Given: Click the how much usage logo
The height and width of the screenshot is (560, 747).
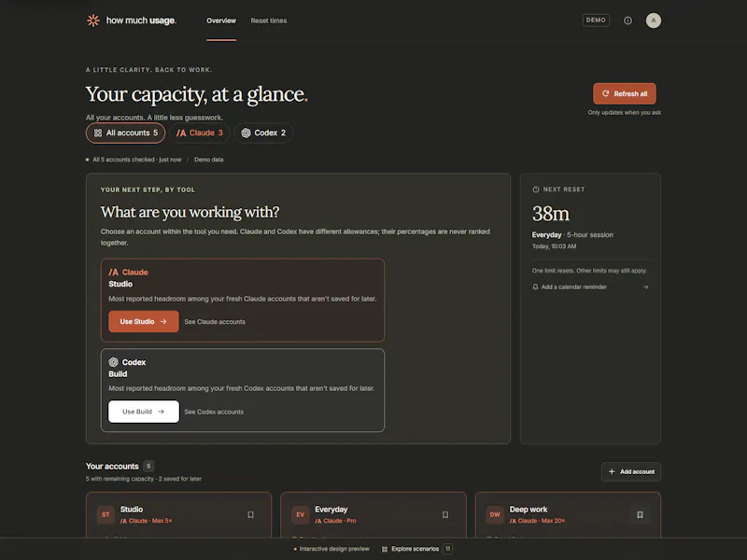Looking at the screenshot, I should pyautogui.click(x=131, y=21).
